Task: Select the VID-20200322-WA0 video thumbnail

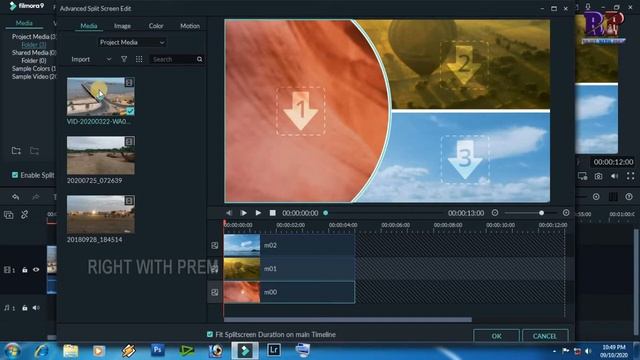Action: tap(101, 97)
